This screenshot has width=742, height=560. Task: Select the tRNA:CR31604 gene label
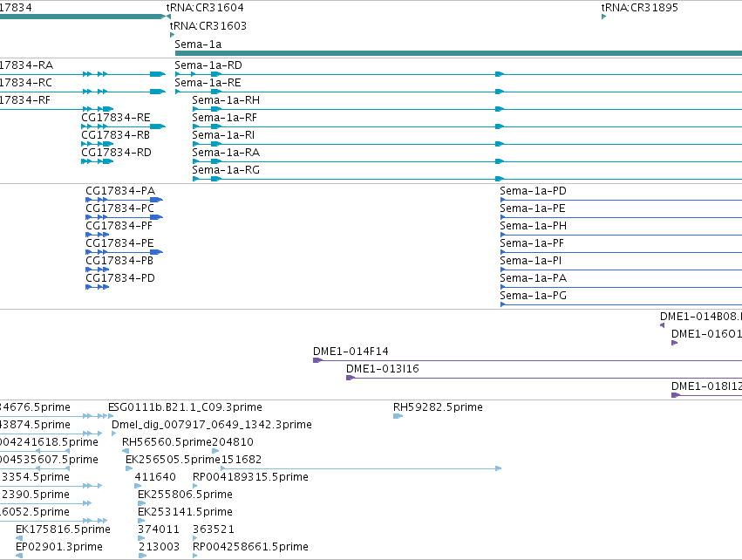click(x=205, y=8)
